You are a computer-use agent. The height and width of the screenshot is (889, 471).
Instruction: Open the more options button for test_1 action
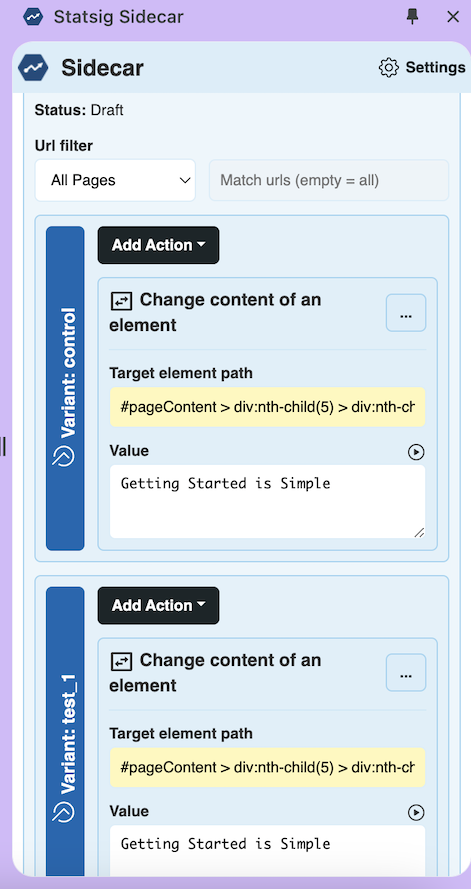coord(406,672)
